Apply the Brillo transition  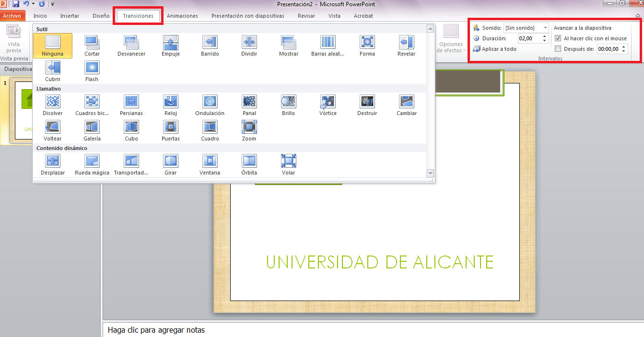pyautogui.click(x=289, y=105)
